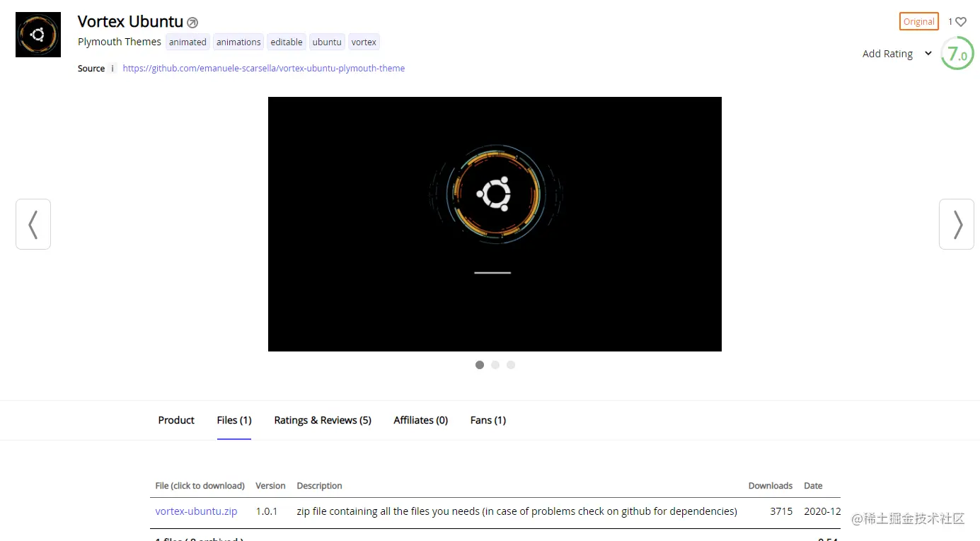
Task: Click the 7.0 rating score circle
Action: (957, 53)
